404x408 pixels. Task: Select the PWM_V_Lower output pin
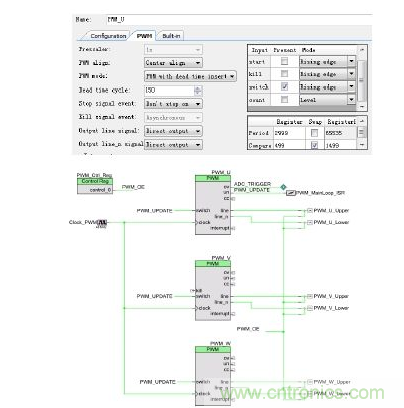pos(310,308)
